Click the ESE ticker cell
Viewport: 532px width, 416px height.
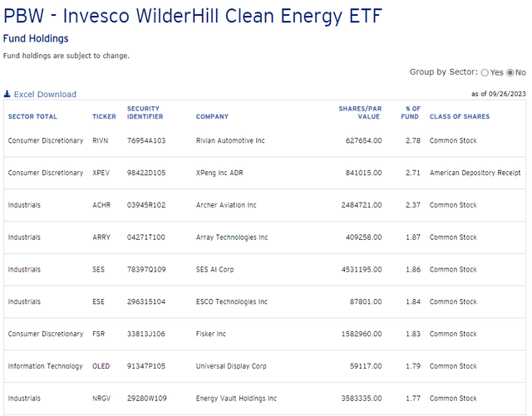(98, 301)
